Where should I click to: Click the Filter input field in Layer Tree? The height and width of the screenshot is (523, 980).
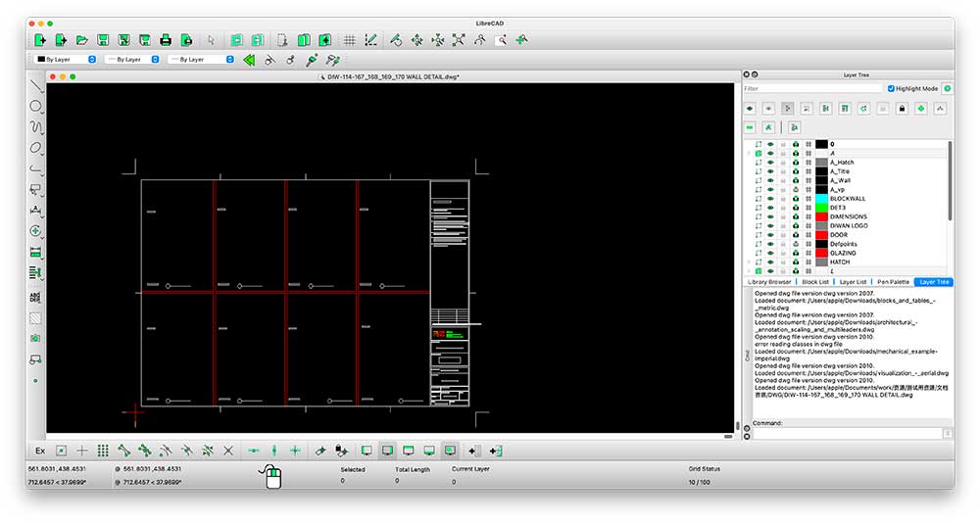coord(812,88)
